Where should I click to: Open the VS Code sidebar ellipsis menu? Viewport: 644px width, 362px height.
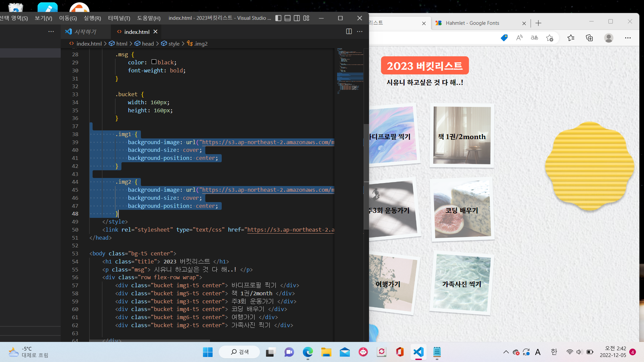point(51,32)
